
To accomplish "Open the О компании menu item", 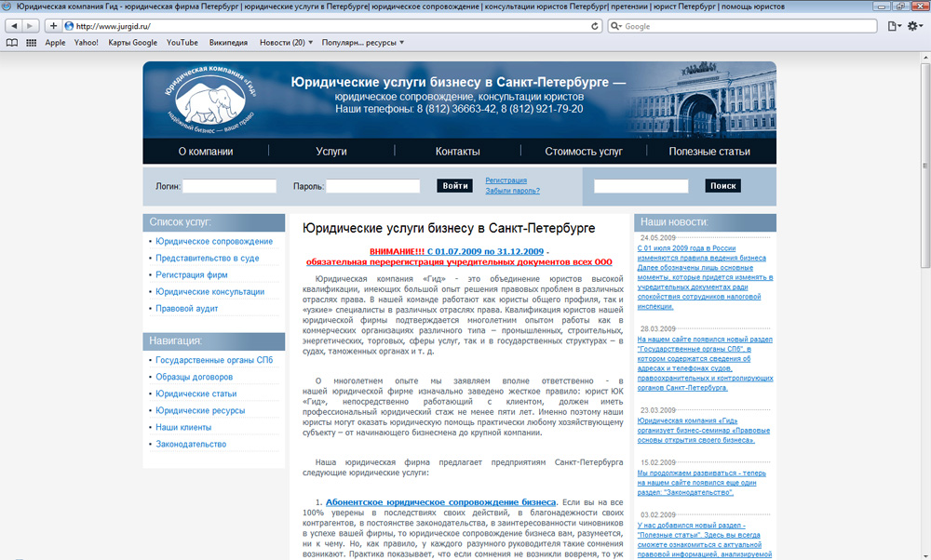I will (x=206, y=152).
